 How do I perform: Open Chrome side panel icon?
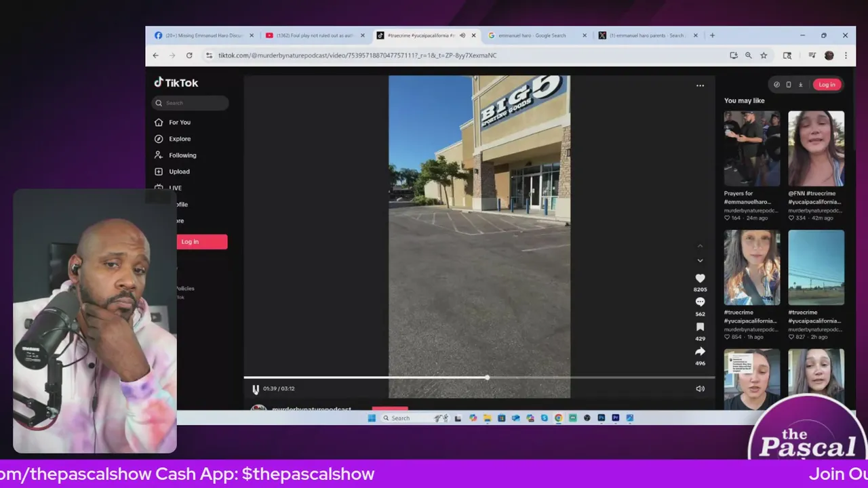(787, 56)
